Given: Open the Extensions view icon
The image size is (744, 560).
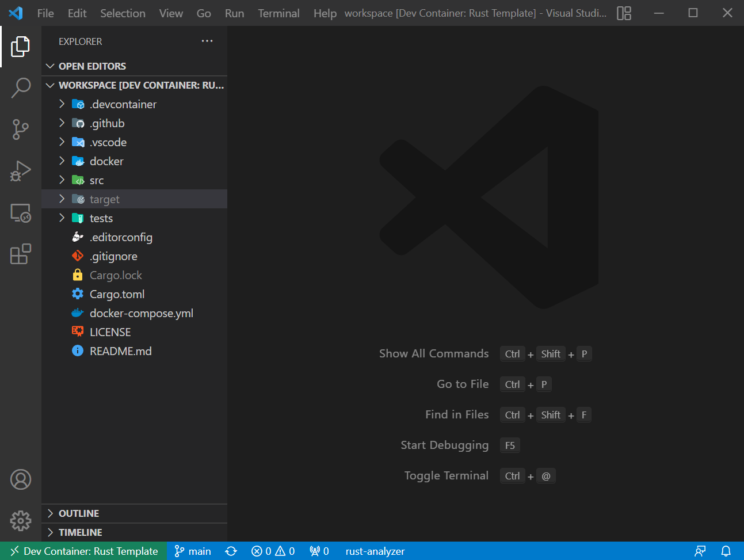Looking at the screenshot, I should point(21,254).
